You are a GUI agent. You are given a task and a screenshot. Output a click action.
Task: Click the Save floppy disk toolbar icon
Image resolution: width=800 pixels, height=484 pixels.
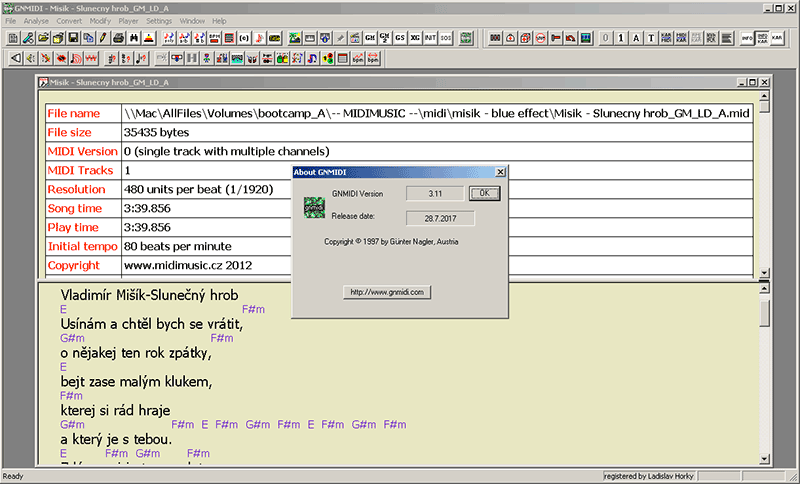[74, 38]
